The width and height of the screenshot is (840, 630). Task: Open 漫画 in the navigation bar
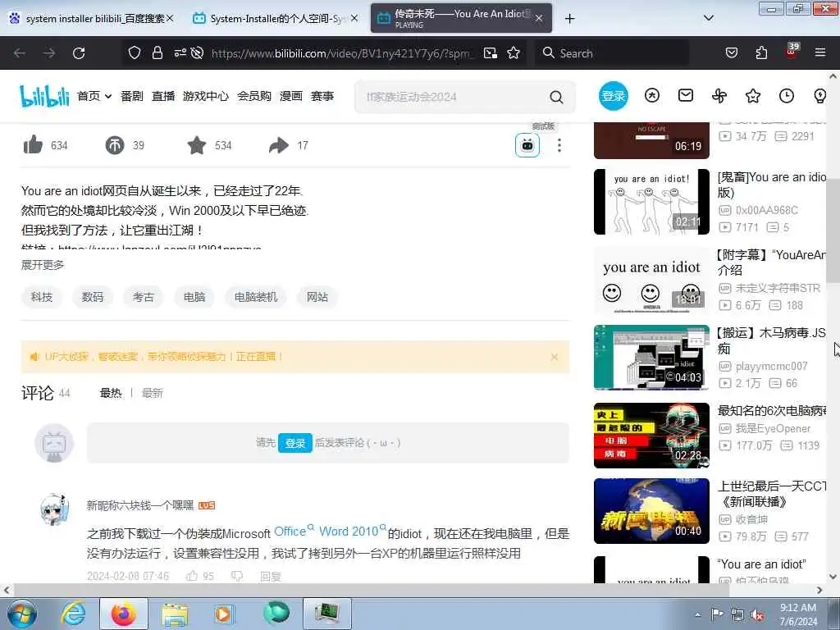(291, 97)
